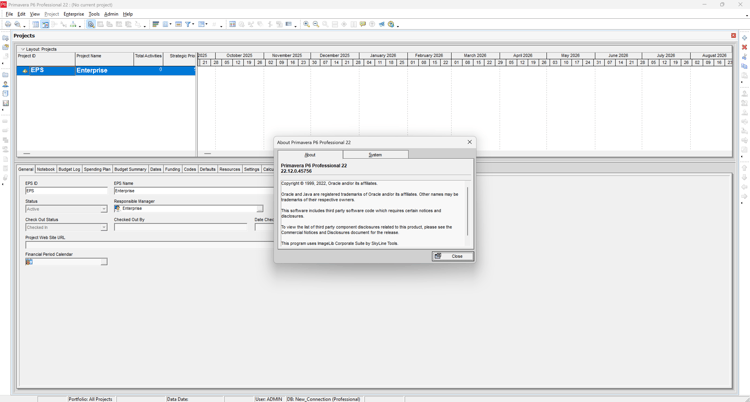This screenshot has height=402, width=750.
Task: Click the Project ID column header
Action: [46, 59]
